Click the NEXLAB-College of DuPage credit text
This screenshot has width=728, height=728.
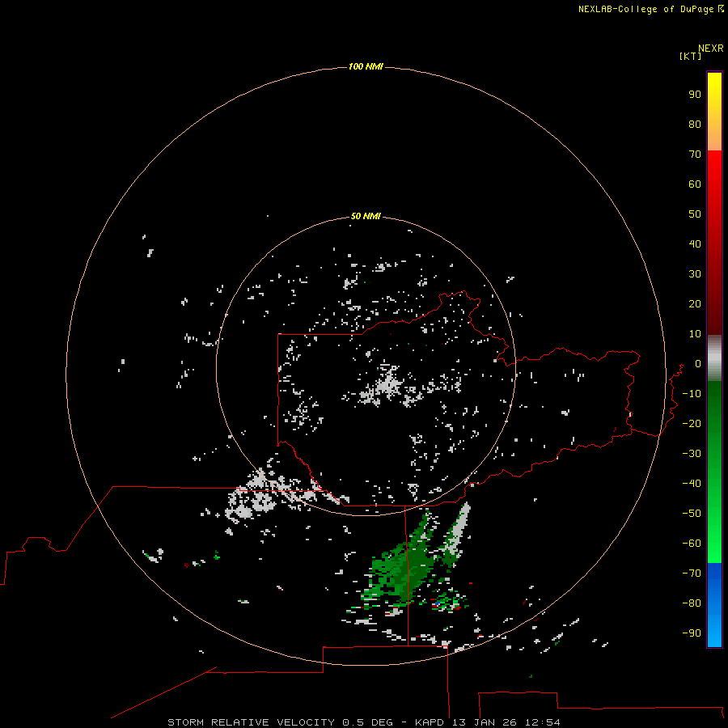[650, 9]
